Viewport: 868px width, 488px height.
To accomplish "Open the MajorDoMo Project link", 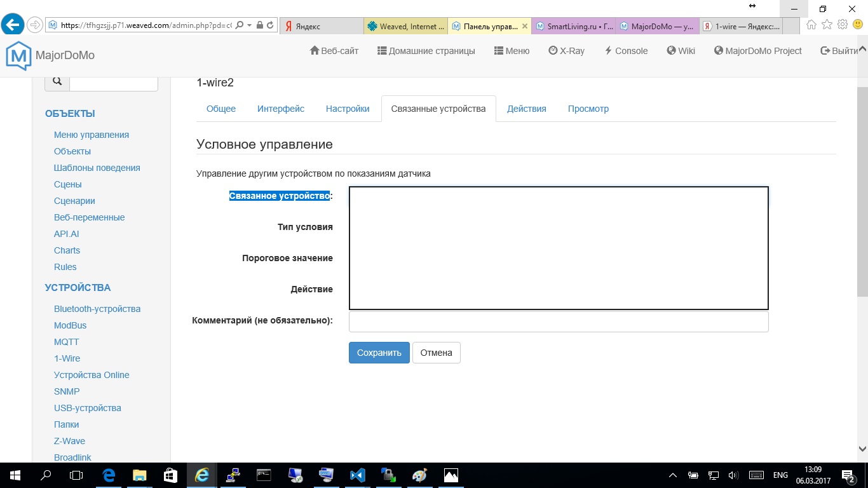I will point(758,51).
